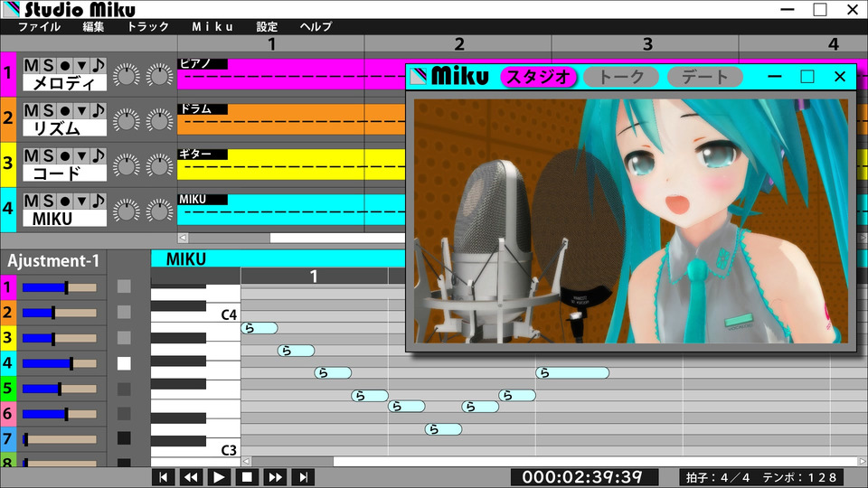The width and height of the screenshot is (868, 488).
Task: Click the note icon on コード track
Action: pyautogui.click(x=98, y=155)
